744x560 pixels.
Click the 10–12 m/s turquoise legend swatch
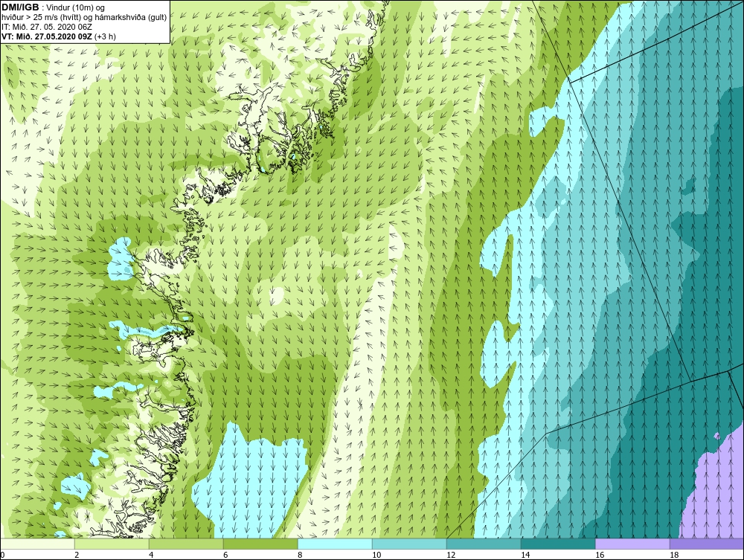(x=409, y=544)
